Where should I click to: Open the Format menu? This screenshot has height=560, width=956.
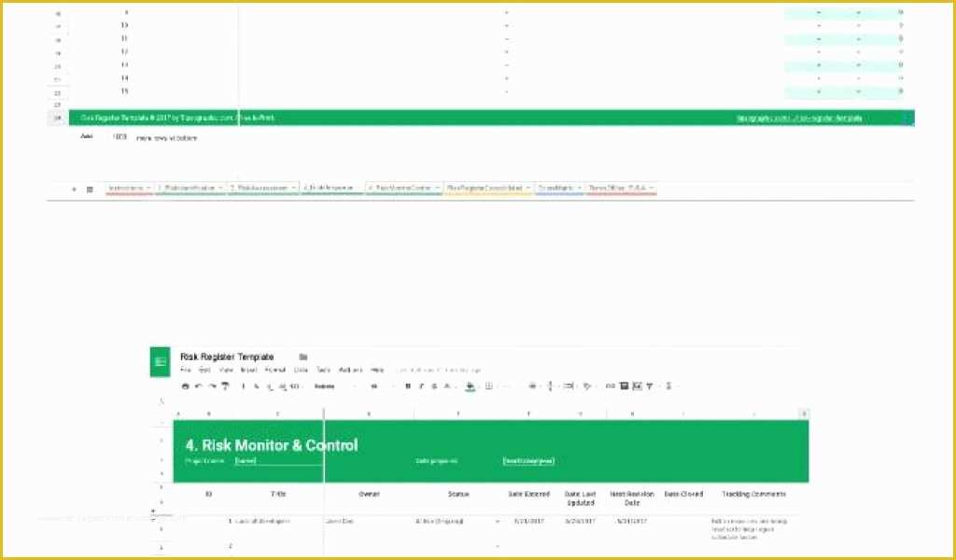[x=275, y=370]
